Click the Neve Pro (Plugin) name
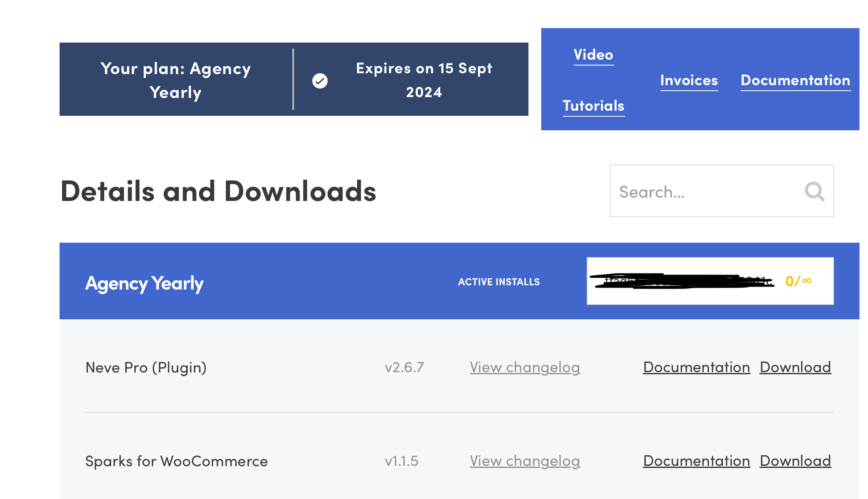 [x=146, y=367]
